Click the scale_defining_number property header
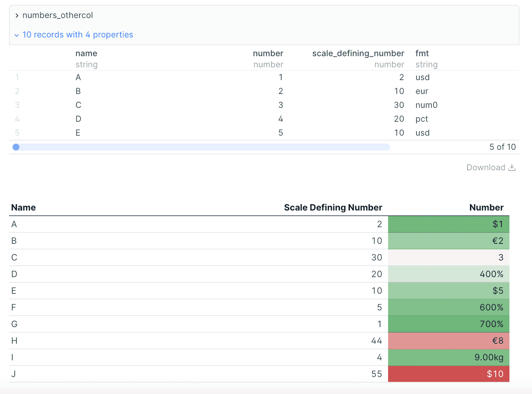532x394 pixels. tap(358, 53)
